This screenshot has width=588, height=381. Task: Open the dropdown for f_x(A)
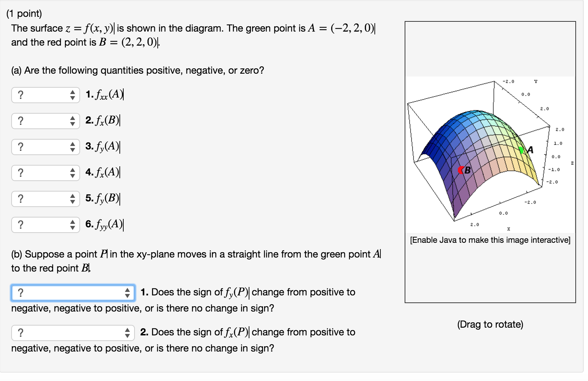pos(45,173)
